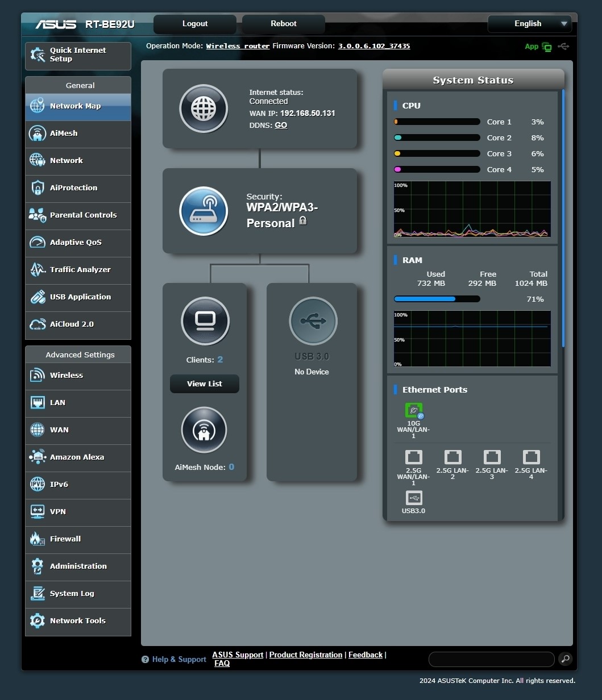
Task: Click the Clients computer icon
Action: point(205,321)
